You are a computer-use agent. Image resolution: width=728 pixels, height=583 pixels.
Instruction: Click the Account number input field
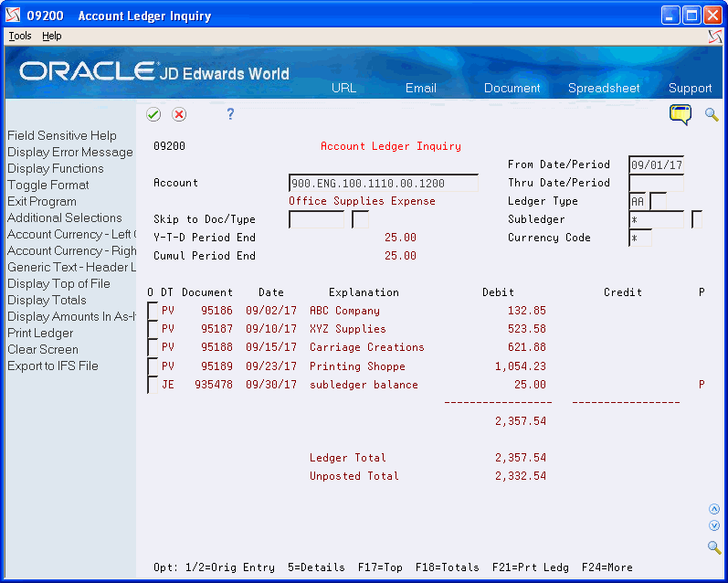point(384,183)
